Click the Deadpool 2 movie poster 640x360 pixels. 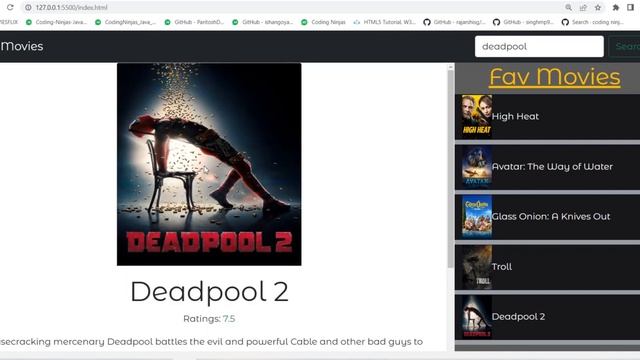[x=209, y=164]
